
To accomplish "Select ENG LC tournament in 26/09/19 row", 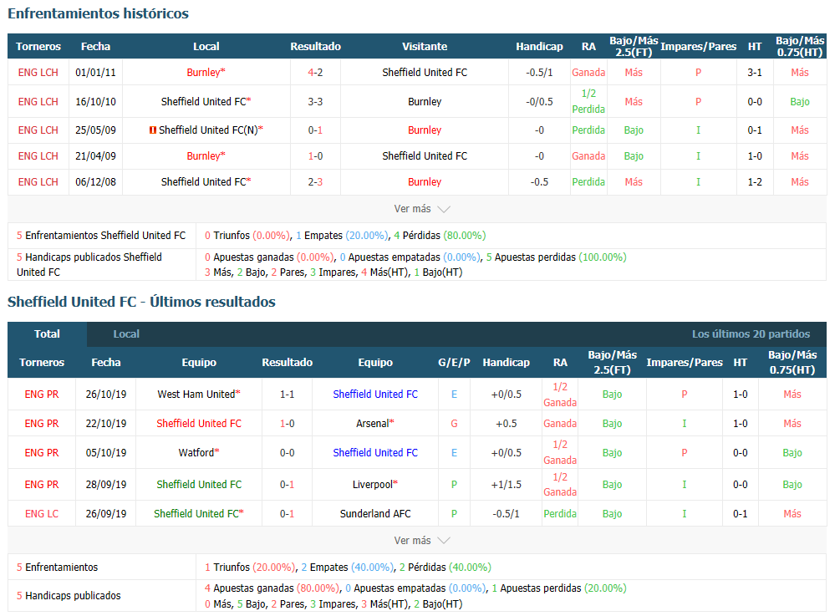I will point(42,514).
